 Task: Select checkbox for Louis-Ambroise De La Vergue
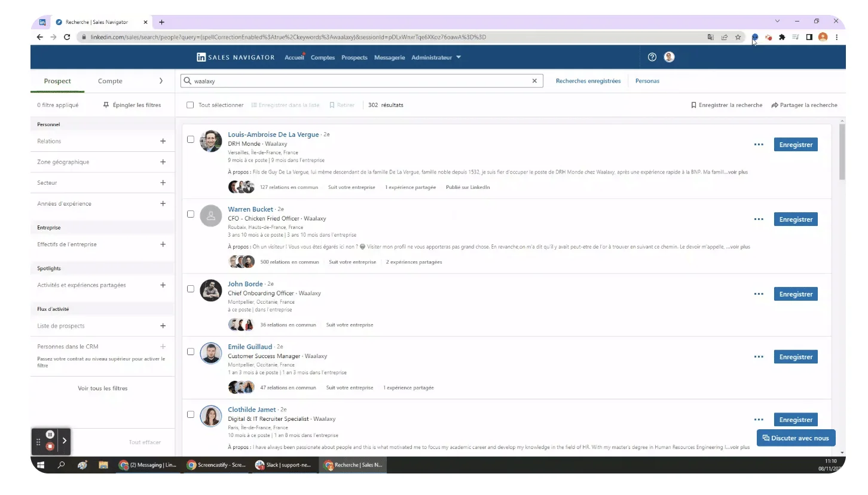coord(191,139)
